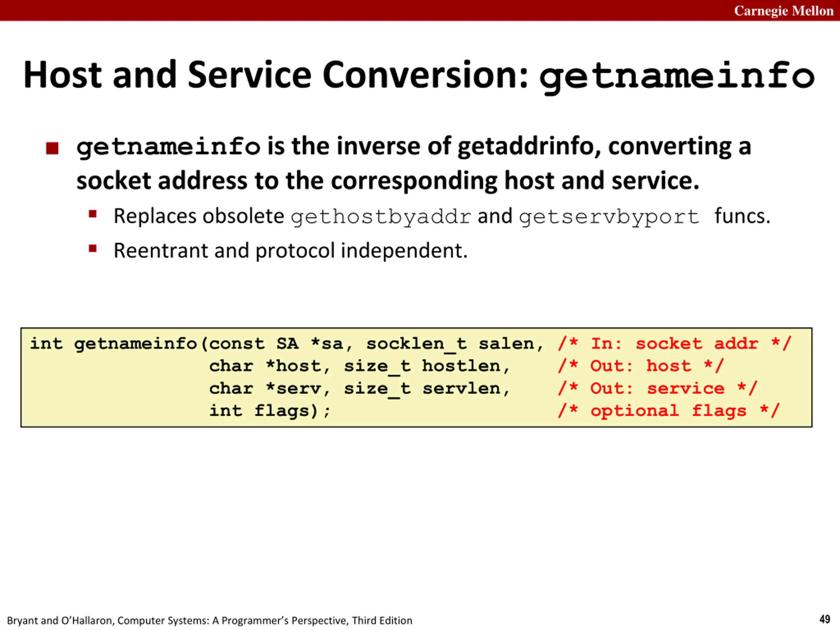Click code line 'char *serv, size_t servlen,'

360,389
